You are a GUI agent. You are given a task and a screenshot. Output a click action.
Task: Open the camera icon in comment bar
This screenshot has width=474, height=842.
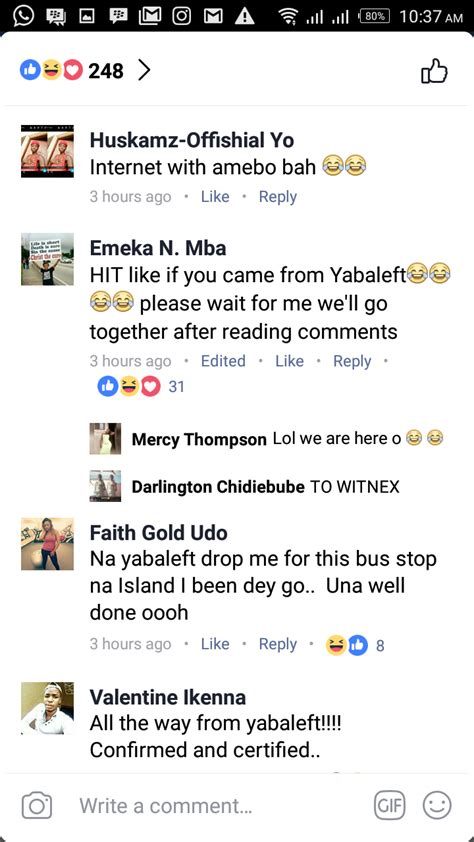[37, 806]
